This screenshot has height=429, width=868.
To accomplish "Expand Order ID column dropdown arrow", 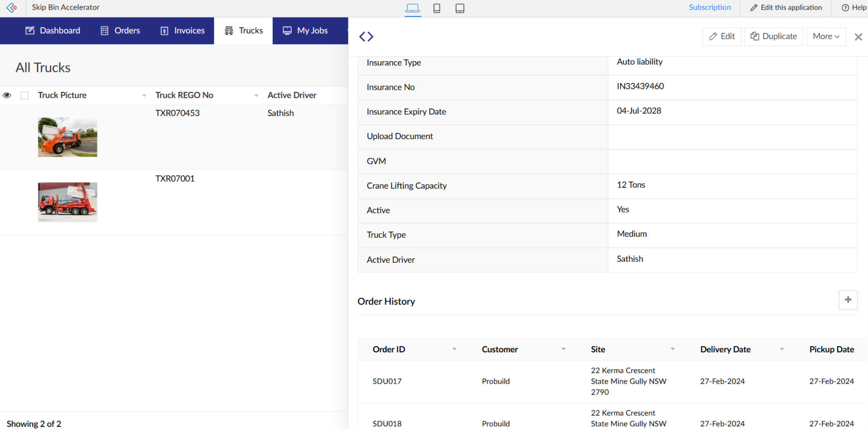I will click(x=454, y=349).
